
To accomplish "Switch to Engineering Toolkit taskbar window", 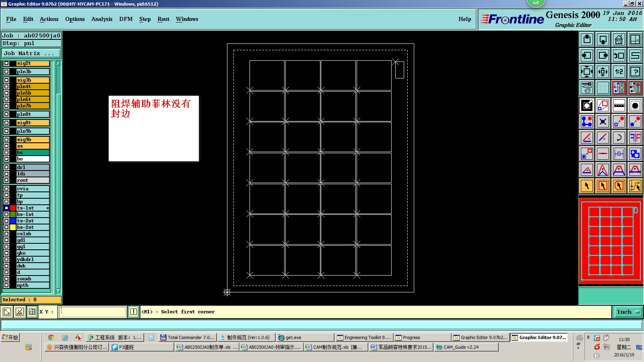I will click(x=364, y=337).
